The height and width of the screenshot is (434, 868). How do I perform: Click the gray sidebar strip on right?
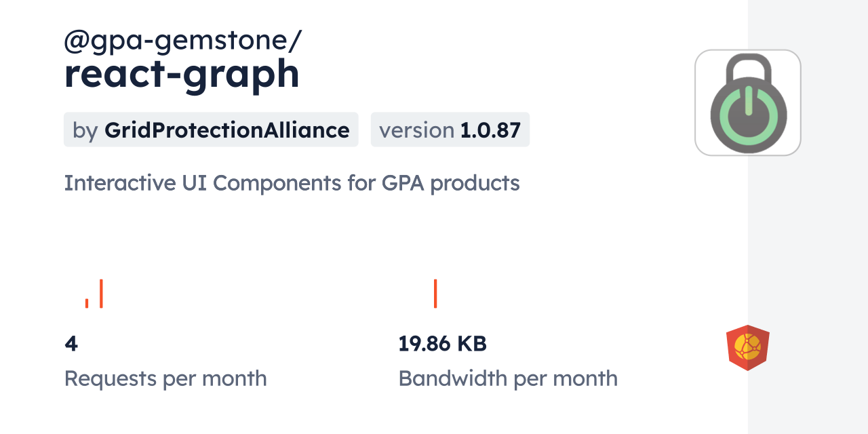click(x=808, y=217)
